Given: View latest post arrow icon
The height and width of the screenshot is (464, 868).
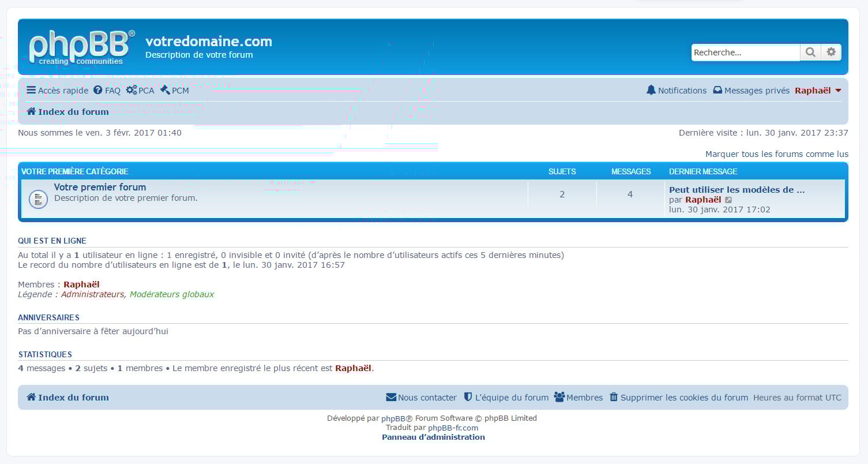Looking at the screenshot, I should click(728, 200).
